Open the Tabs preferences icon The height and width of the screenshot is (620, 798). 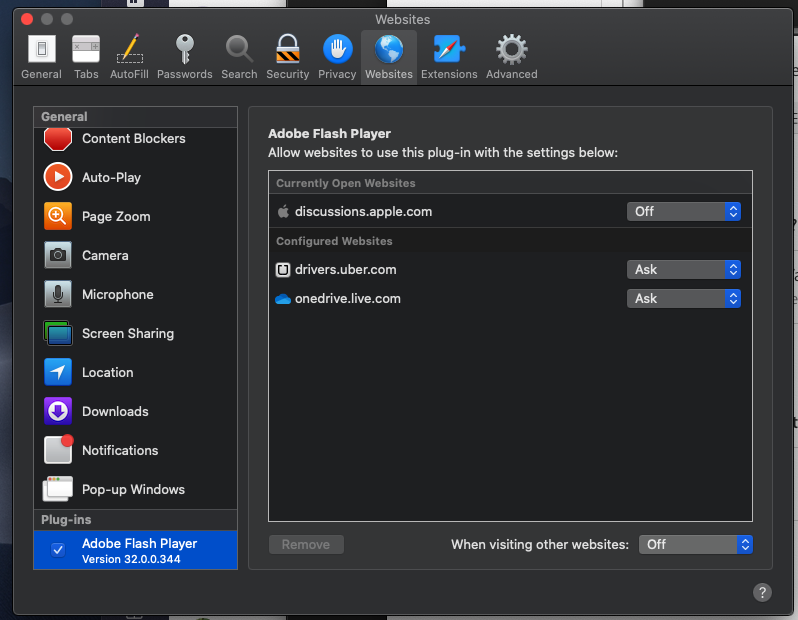click(x=86, y=49)
